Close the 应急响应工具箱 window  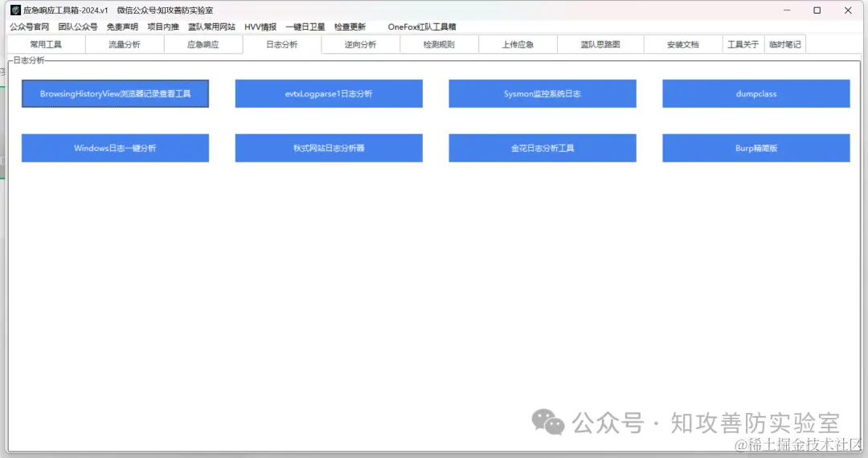point(848,10)
